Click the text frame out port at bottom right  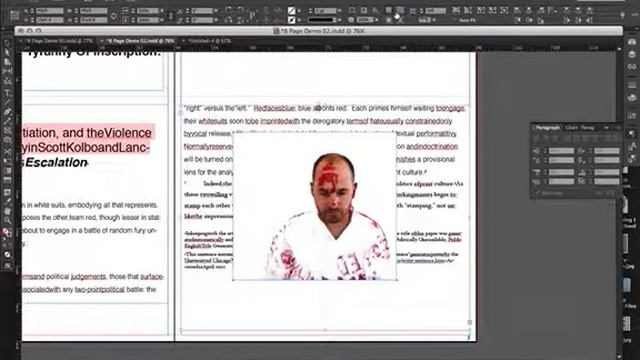[470, 322]
